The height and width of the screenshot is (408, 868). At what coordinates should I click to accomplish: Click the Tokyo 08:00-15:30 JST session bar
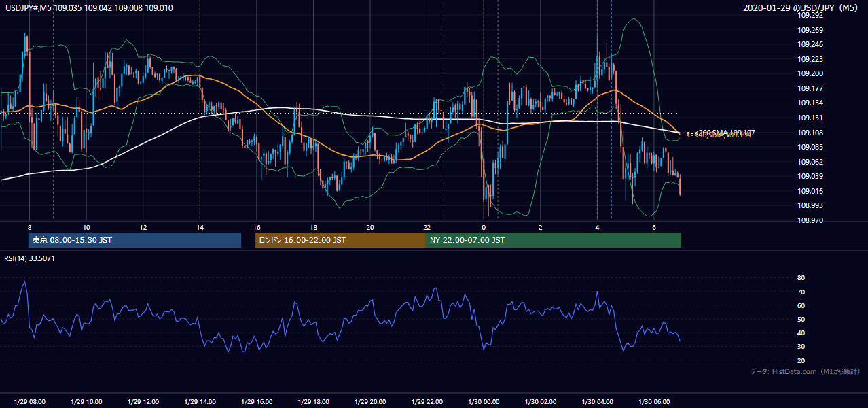pos(135,240)
